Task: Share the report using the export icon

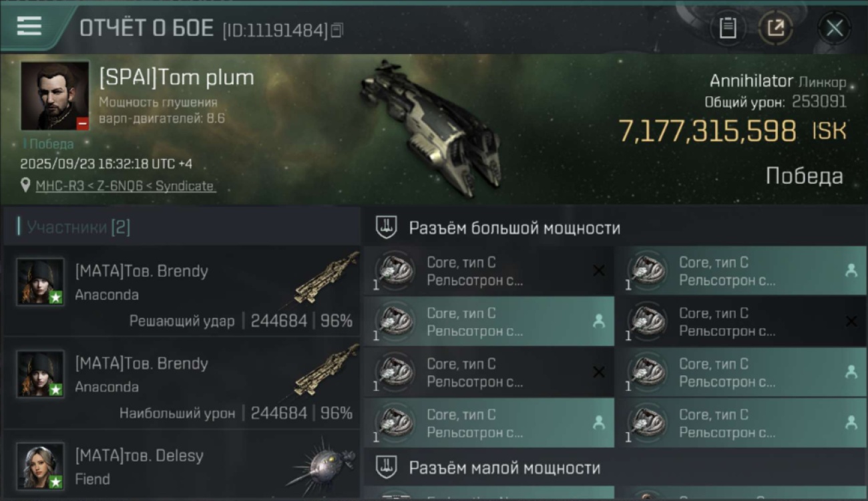Action: [775, 28]
